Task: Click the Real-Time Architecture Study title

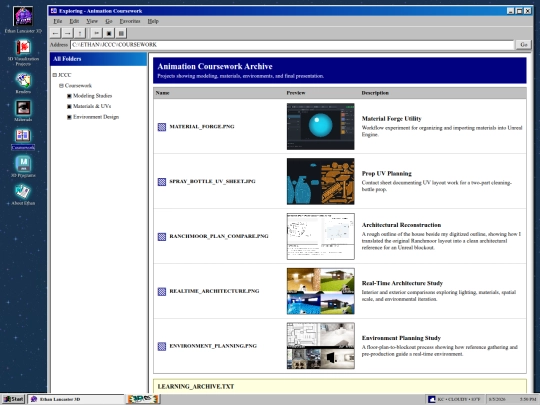Action: point(402,283)
